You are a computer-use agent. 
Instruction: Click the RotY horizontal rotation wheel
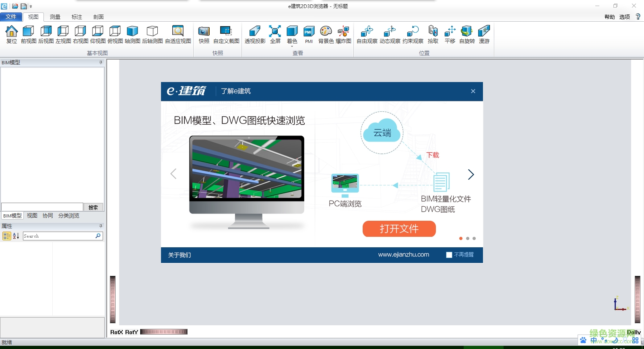164,332
